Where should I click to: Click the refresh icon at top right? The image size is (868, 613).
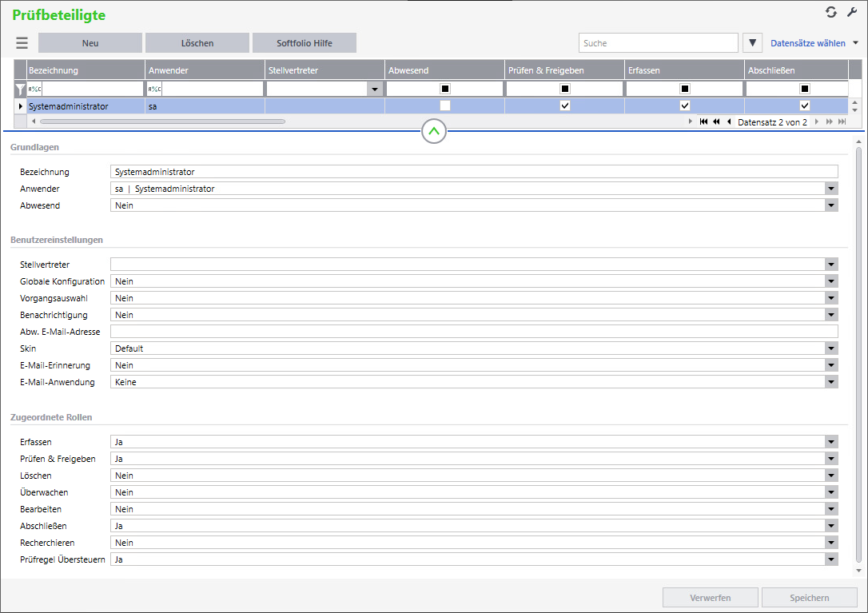[831, 12]
